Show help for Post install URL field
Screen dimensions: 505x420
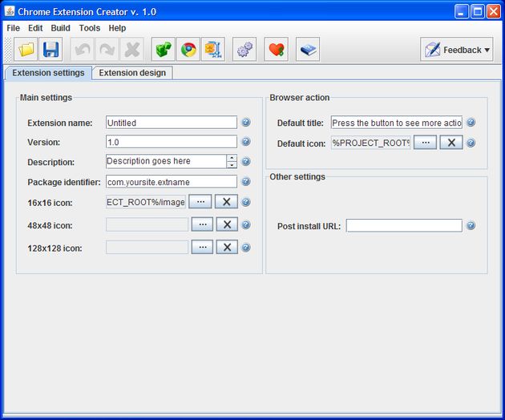[471, 225]
